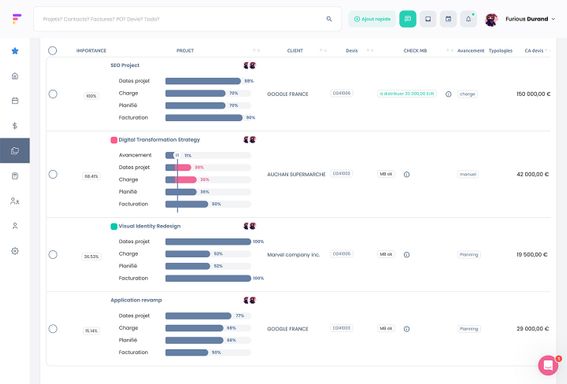Click the Ajout rapide button
567x384 pixels.
[372, 19]
